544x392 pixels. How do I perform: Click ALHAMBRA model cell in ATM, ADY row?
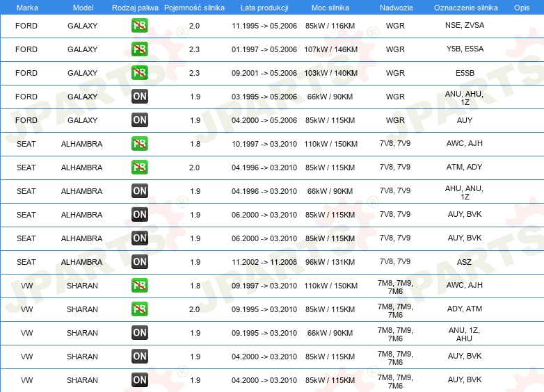coord(82,167)
